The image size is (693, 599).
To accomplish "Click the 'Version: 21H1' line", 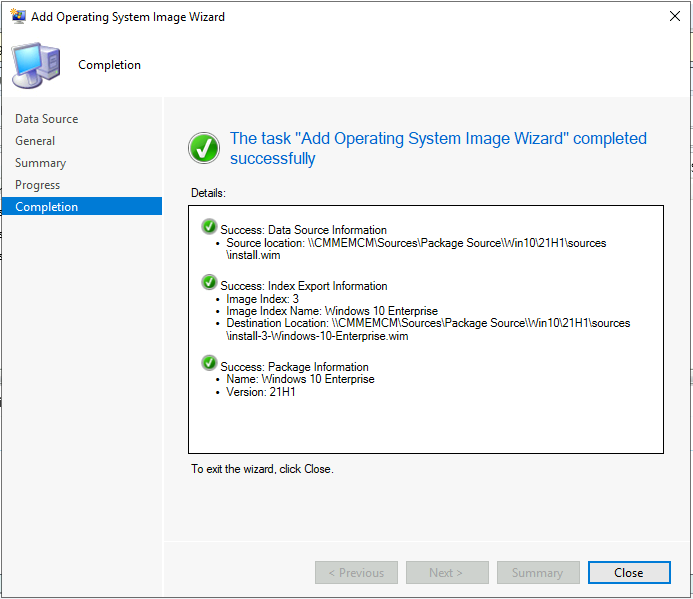I will pos(261,392).
